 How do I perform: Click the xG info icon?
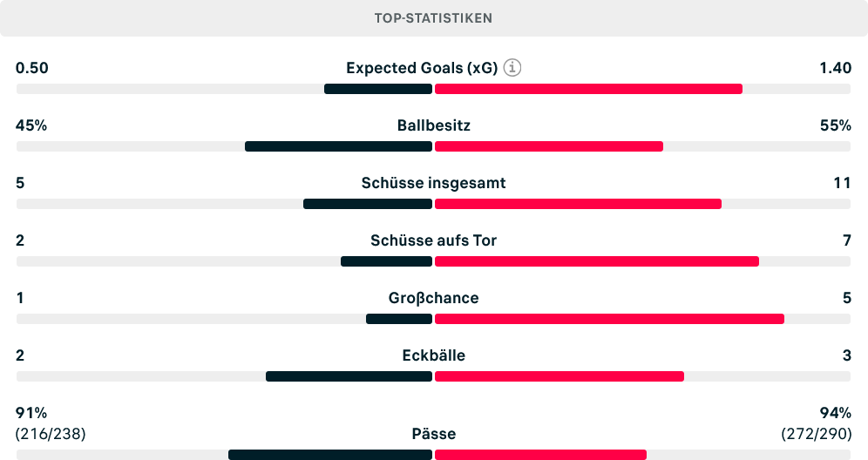coord(512,68)
